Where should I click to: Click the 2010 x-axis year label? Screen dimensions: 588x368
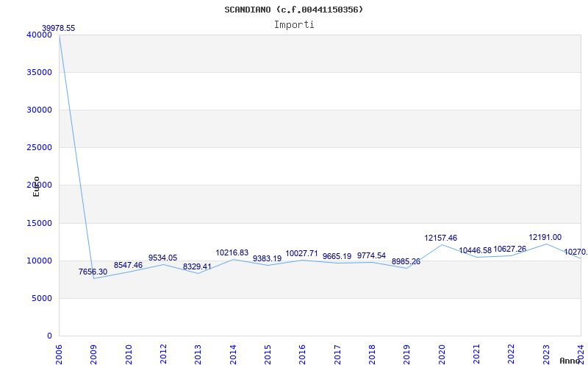tap(129, 354)
